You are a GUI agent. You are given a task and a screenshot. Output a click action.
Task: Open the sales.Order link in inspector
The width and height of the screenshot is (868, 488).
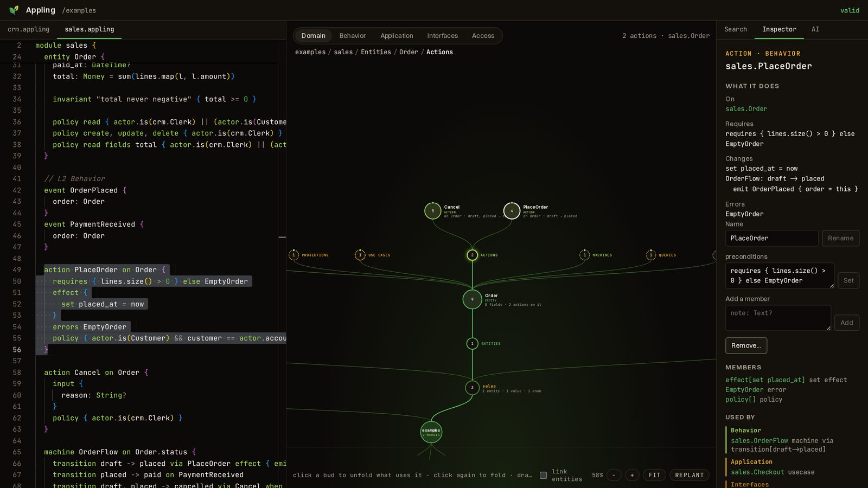point(746,109)
